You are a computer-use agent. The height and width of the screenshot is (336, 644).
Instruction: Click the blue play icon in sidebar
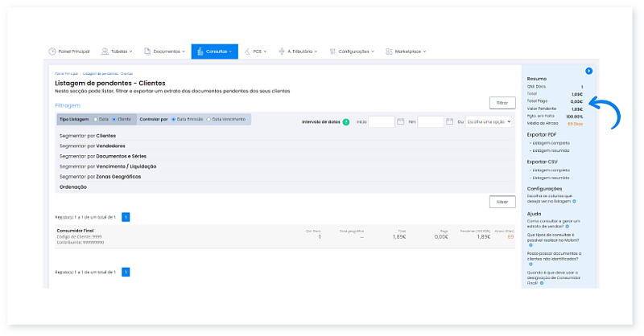(x=588, y=71)
